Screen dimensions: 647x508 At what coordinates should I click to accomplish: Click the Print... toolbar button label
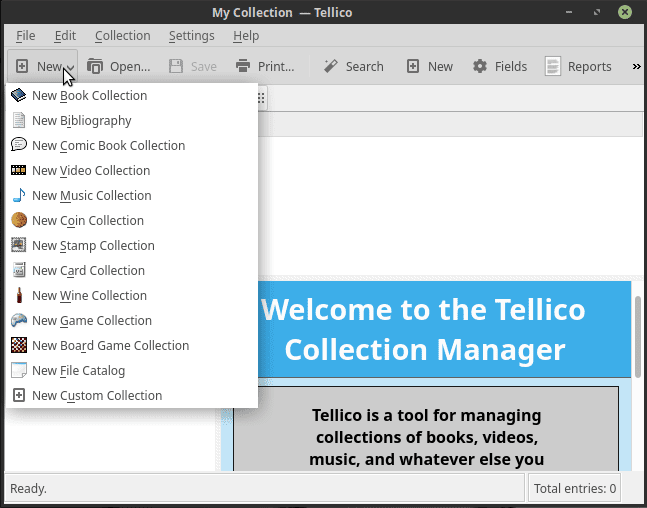click(276, 66)
